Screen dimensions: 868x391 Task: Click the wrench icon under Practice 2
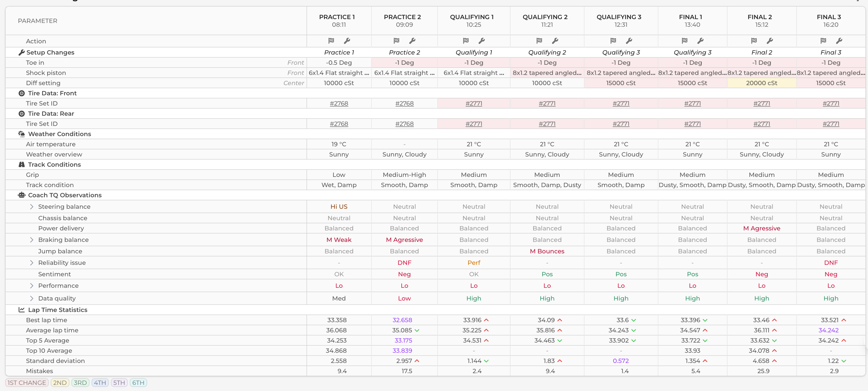pyautogui.click(x=412, y=41)
